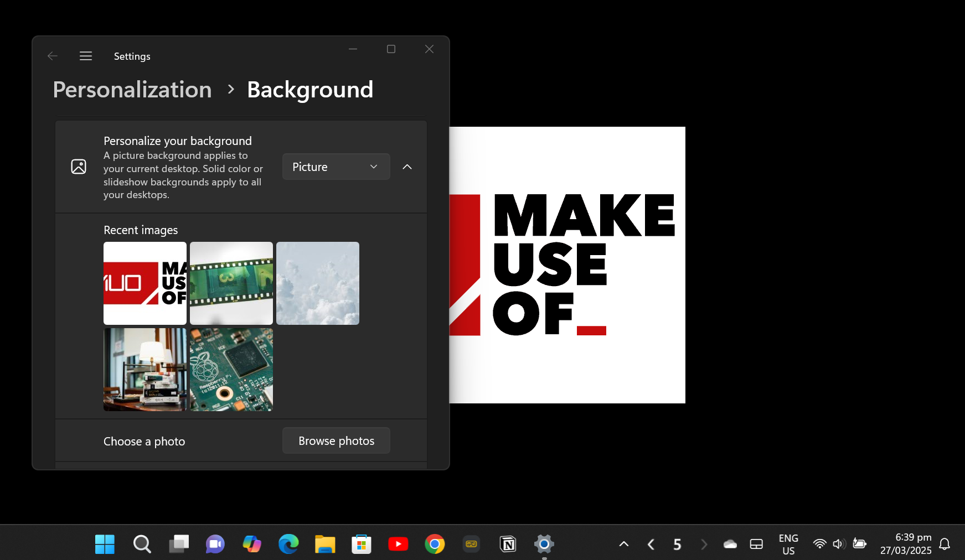Click Personalization in the breadcrumb
The height and width of the screenshot is (560, 965).
(x=132, y=89)
